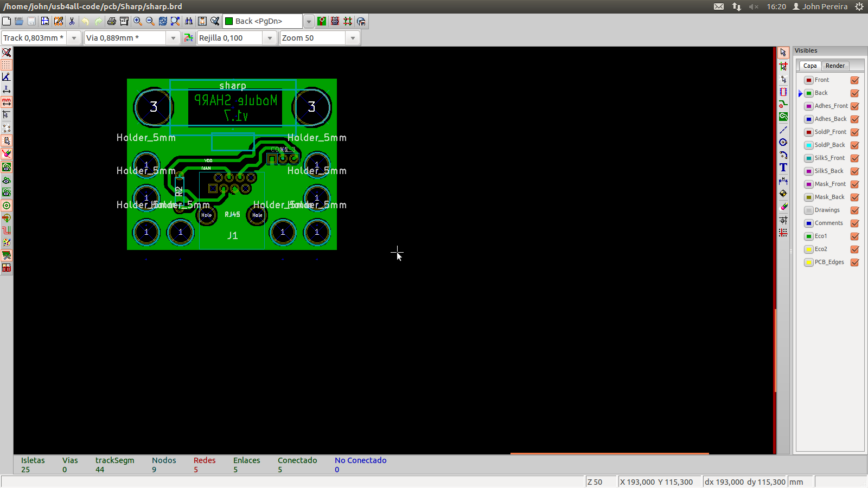The height and width of the screenshot is (488, 868).
Task: Run Design Rules Check icon
Action: [215, 21]
